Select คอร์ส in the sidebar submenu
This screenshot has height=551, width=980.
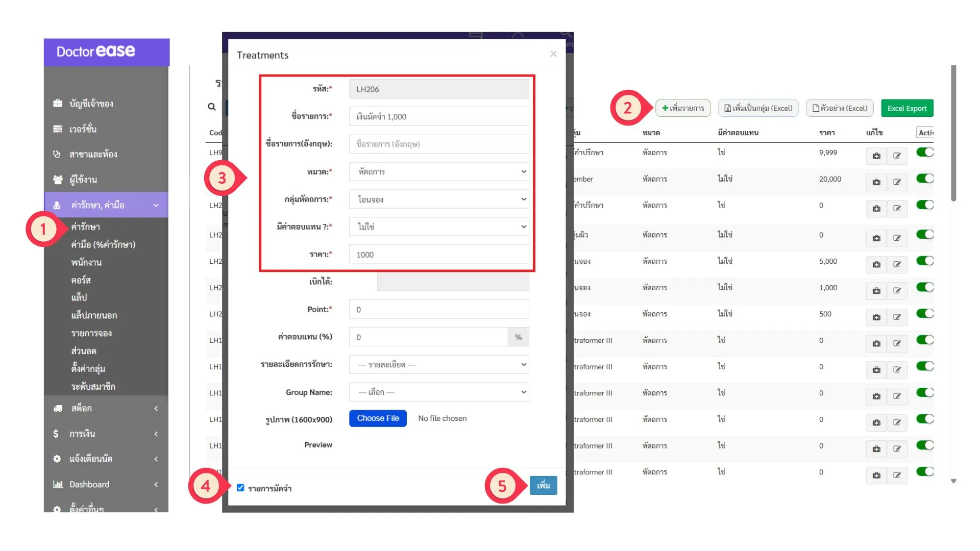81,280
